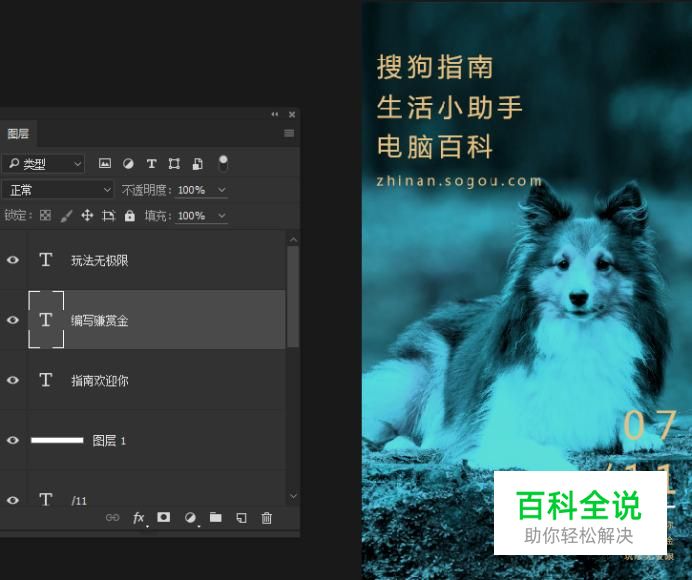The image size is (692, 580).
Task: Expand the opacity 不透明度 slider arrow
Action: click(x=222, y=190)
